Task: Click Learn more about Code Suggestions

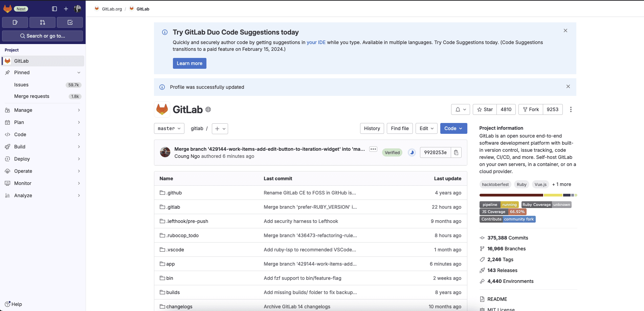Action: coord(190,63)
